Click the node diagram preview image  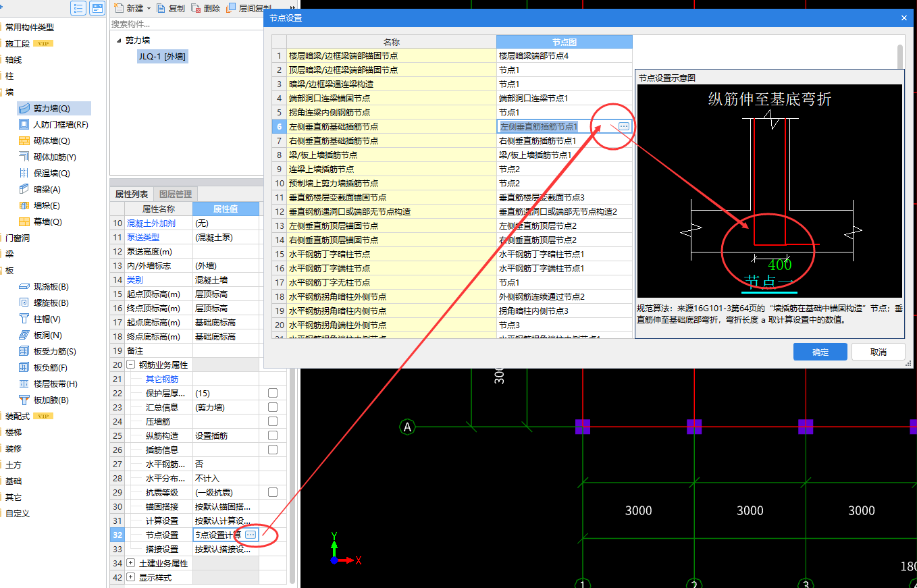click(x=769, y=191)
